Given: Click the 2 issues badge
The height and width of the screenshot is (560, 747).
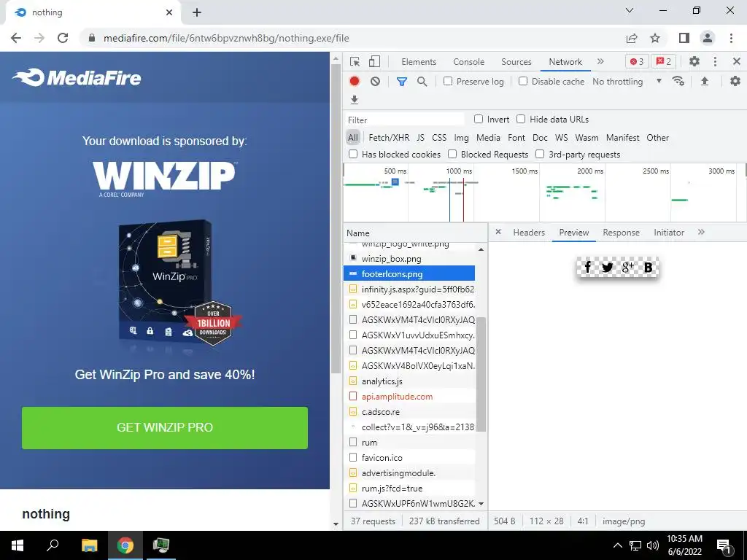Looking at the screenshot, I should 664,61.
